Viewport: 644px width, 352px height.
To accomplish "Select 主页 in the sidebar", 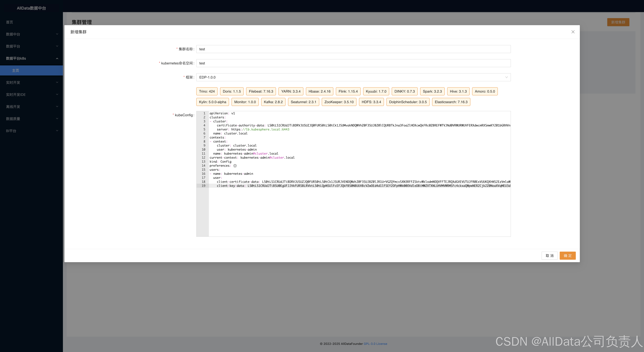I will pos(15,70).
